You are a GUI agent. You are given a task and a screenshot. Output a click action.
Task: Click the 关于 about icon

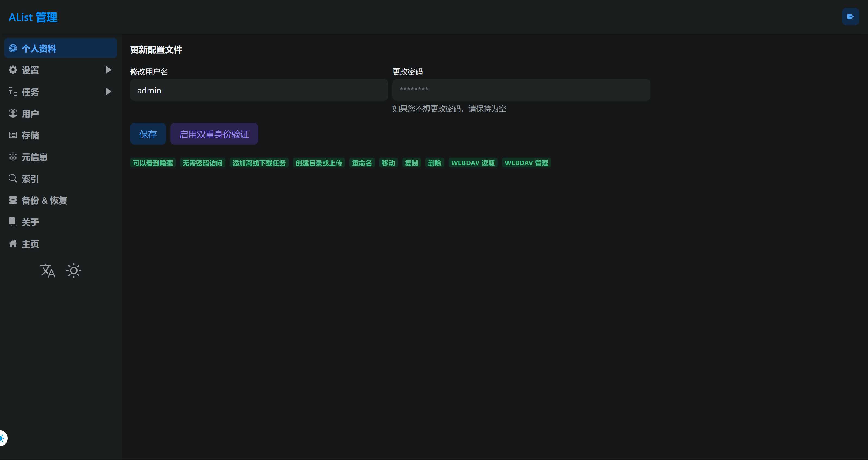13,222
